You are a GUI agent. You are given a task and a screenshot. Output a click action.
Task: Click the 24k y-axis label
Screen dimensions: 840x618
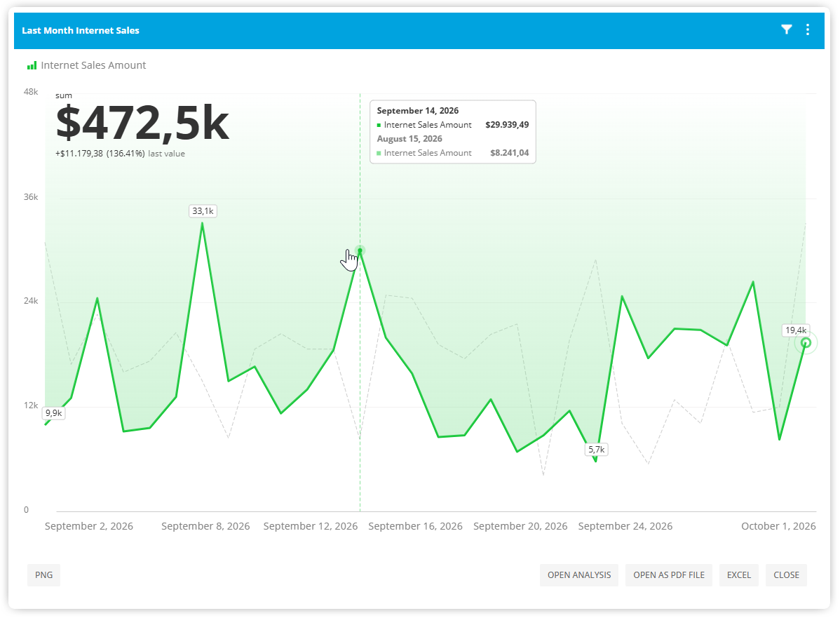pyautogui.click(x=31, y=301)
